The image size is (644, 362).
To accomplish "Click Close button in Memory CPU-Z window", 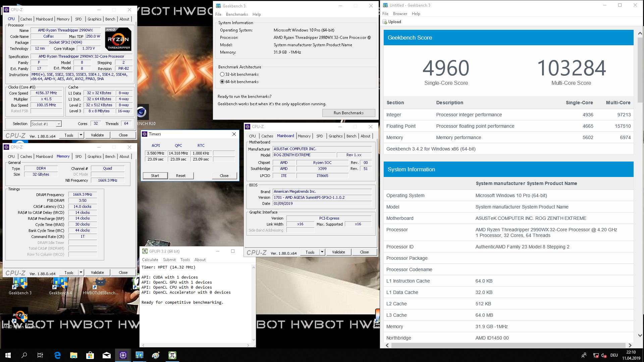I will (x=123, y=273).
